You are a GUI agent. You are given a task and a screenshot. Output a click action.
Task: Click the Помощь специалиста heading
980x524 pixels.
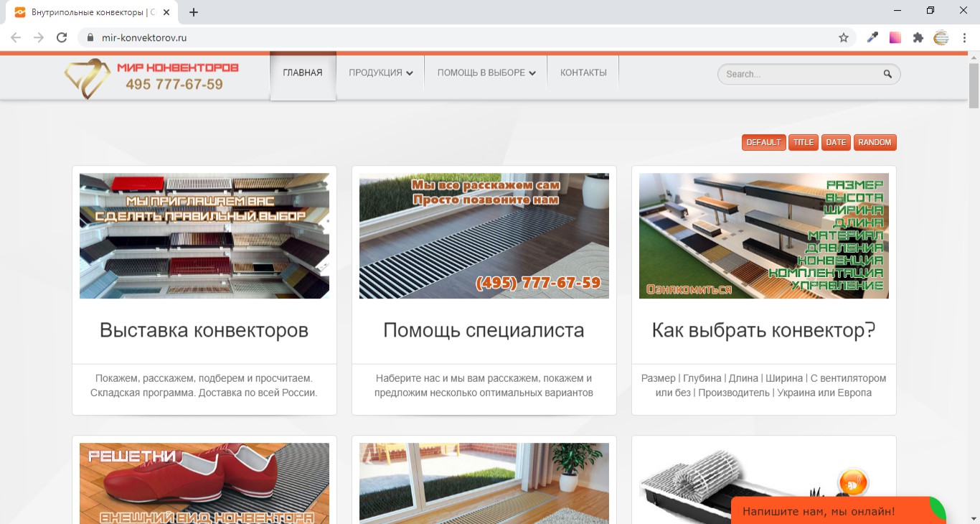484,330
